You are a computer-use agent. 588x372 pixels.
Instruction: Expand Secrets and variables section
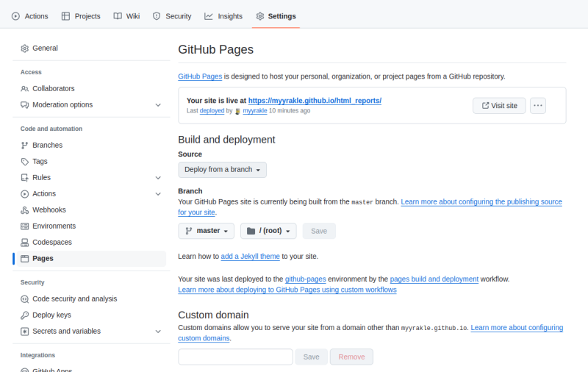click(158, 332)
